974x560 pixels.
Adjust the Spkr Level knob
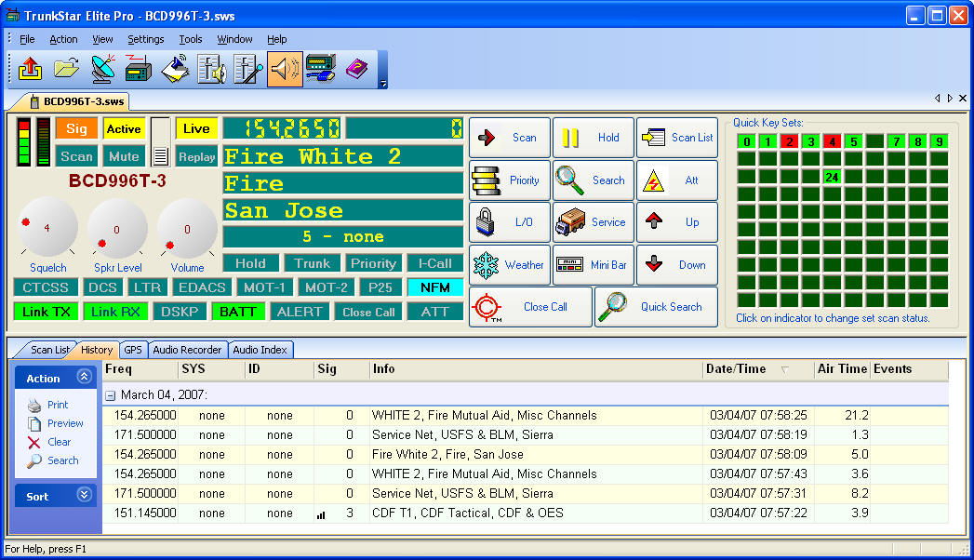117,229
